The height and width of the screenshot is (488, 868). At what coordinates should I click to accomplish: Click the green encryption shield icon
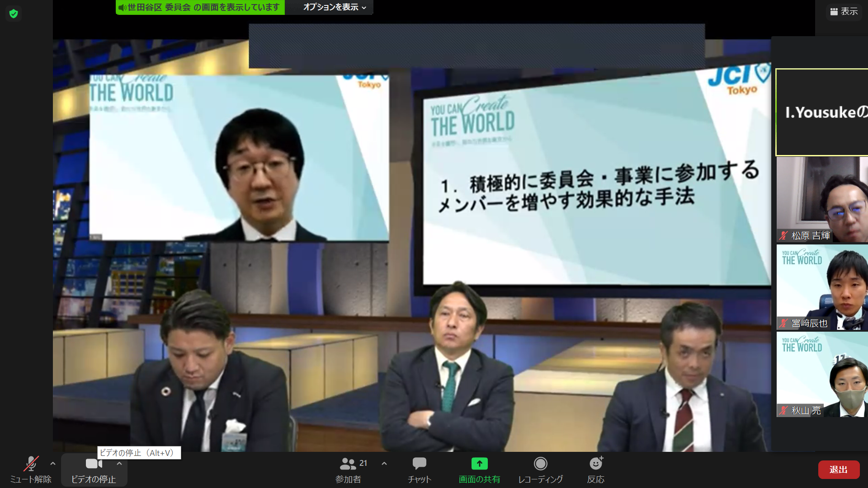pyautogui.click(x=14, y=14)
